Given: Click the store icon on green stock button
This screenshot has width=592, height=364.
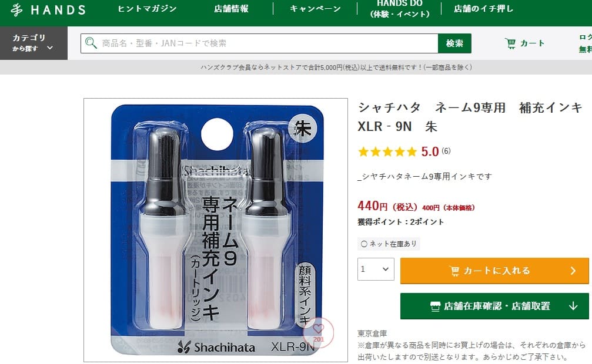Looking at the screenshot, I should coord(435,306).
